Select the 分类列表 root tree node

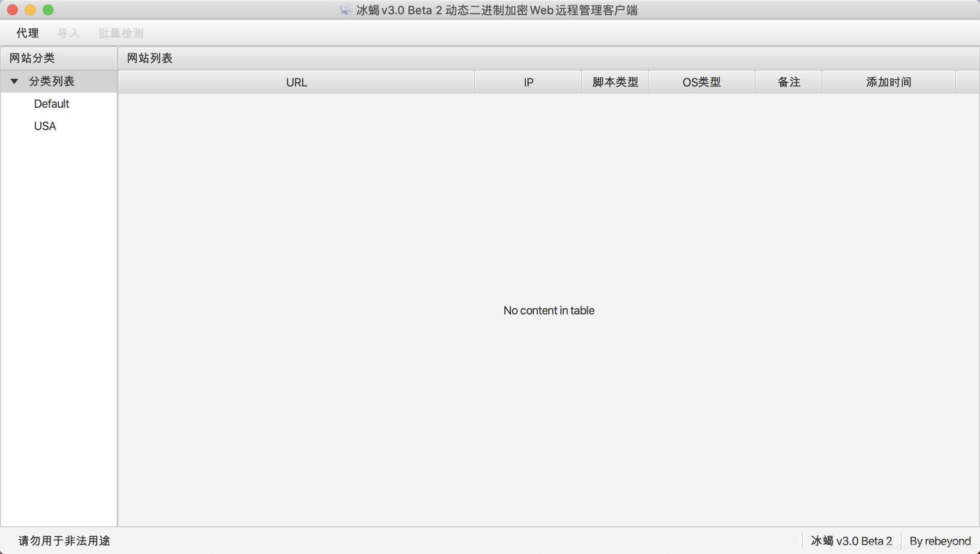59,81
